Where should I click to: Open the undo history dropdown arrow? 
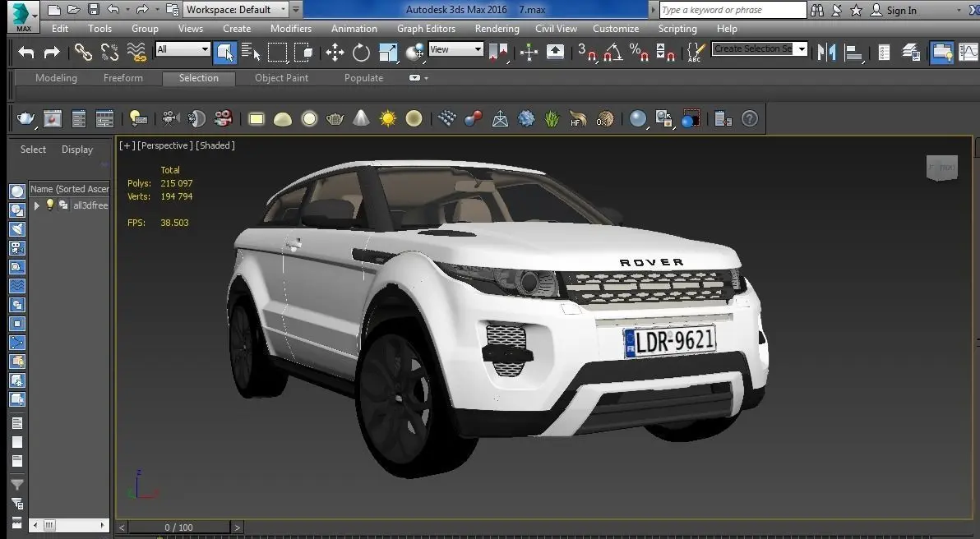pos(127,10)
